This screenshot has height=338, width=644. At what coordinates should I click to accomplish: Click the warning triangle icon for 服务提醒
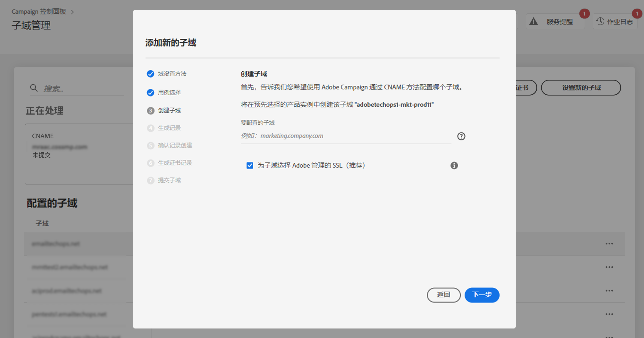click(x=533, y=21)
